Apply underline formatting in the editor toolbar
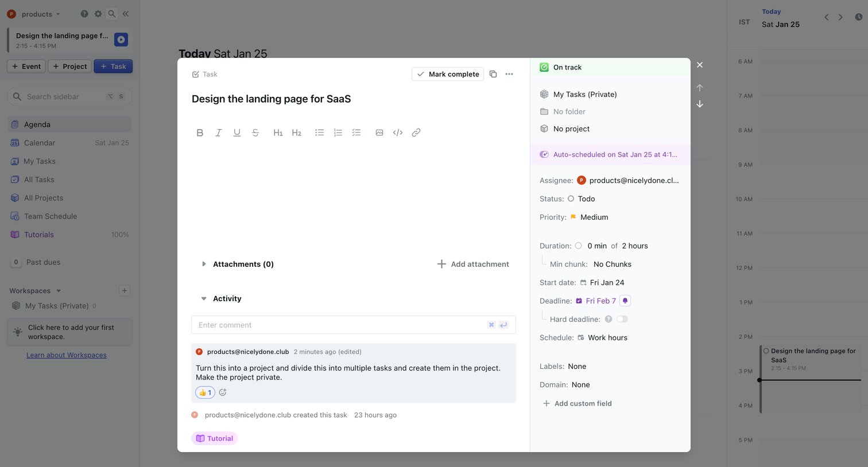Image resolution: width=868 pixels, height=467 pixels. (x=237, y=133)
